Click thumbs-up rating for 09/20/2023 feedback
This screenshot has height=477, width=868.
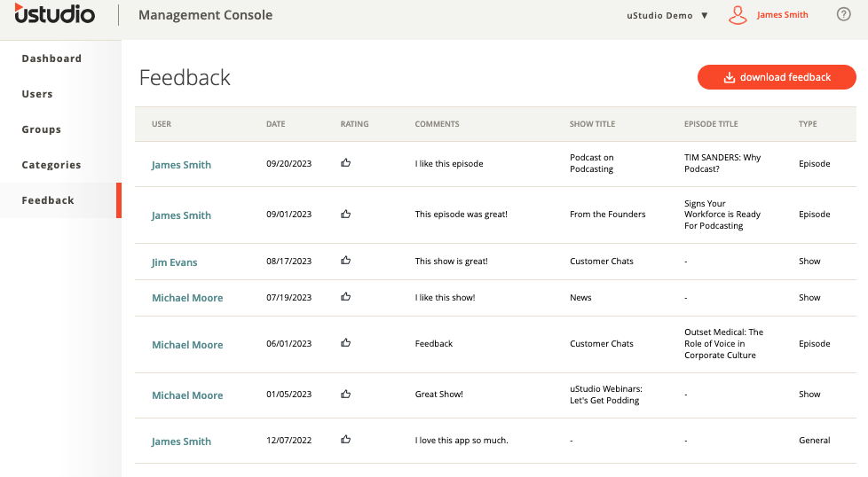point(346,162)
